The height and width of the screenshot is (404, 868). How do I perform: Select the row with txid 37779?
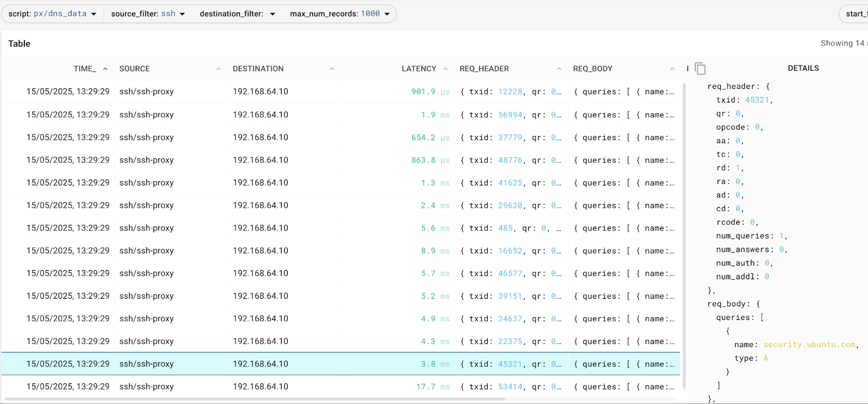point(340,138)
